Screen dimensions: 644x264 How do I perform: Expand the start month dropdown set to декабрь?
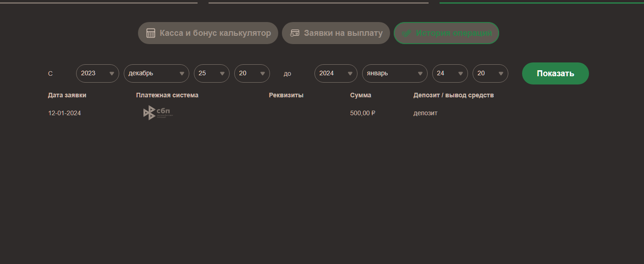[x=156, y=73]
